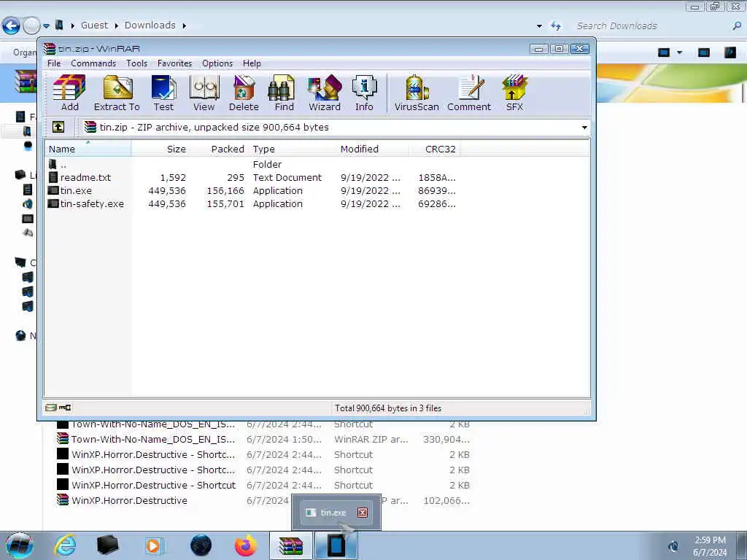The height and width of the screenshot is (560, 747).
Task: Toggle the Explorer preview pane
Action: click(x=704, y=52)
